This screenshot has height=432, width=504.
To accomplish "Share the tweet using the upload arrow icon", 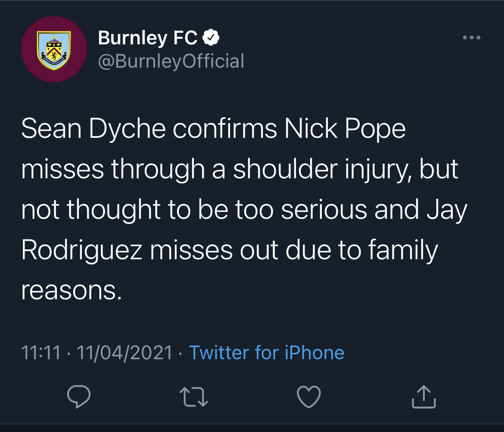I will click(x=424, y=397).
